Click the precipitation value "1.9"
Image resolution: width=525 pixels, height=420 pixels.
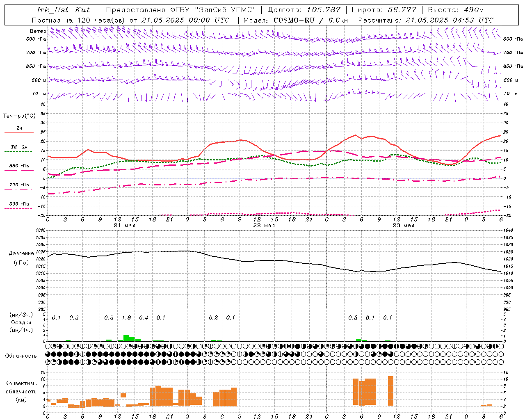pos(126,318)
